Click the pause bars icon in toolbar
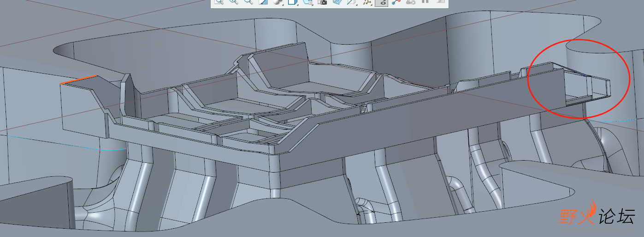This screenshot has height=237, width=644. coord(425,1)
